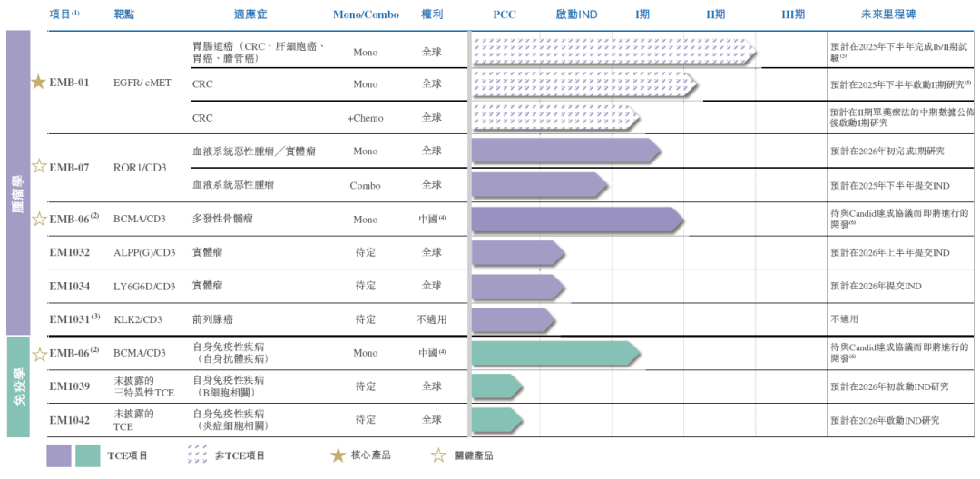Click the 預計在2026年初啟動IND研究 milestone
This screenshot has height=479, width=980.
coord(889,386)
